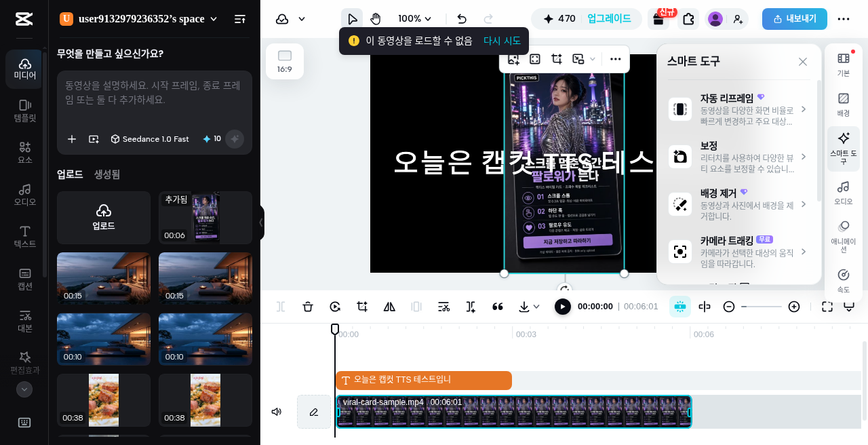
Task: Open the plugins puzzle-piece icon
Action: click(688, 19)
